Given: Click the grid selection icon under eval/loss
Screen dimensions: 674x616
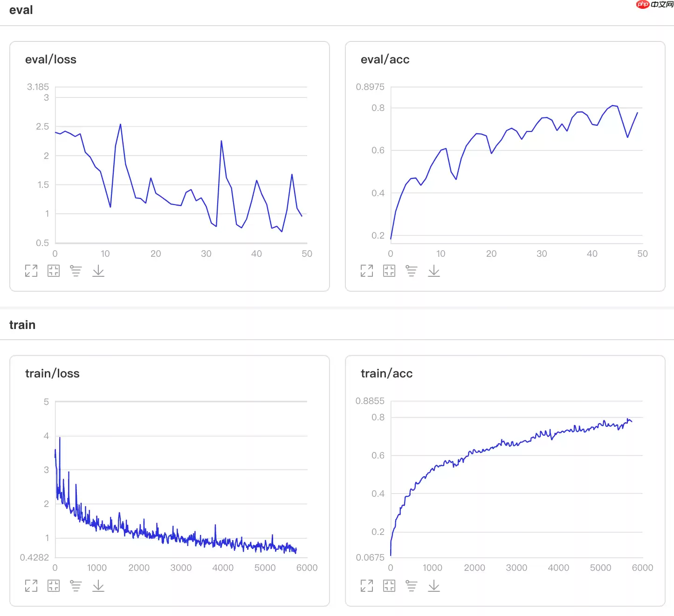Looking at the screenshot, I should [x=54, y=271].
